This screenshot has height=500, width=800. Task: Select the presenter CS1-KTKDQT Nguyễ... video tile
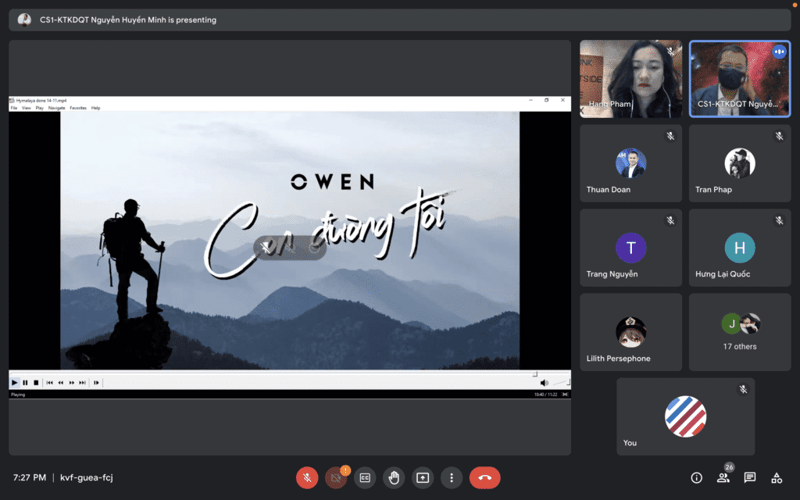[740, 79]
